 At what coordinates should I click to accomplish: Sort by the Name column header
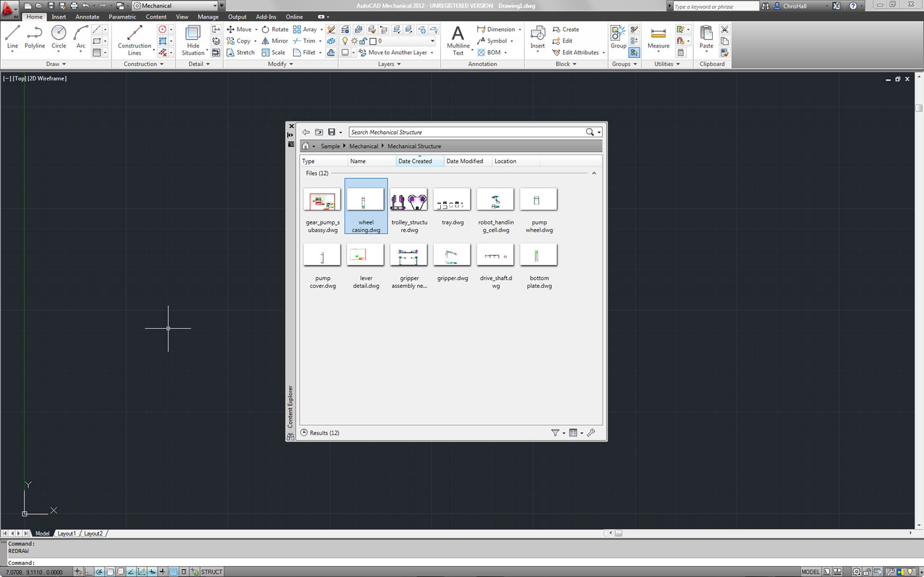point(372,161)
